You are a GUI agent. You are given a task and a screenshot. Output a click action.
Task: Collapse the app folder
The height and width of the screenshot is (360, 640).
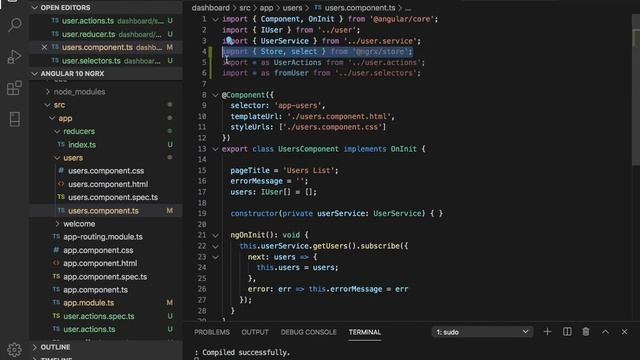click(x=52, y=118)
